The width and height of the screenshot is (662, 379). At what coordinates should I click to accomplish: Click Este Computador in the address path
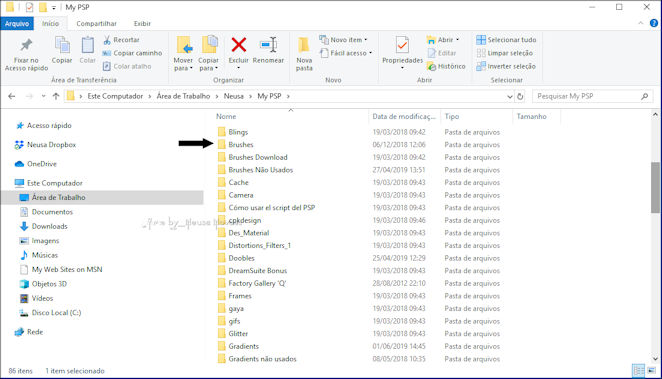point(115,96)
